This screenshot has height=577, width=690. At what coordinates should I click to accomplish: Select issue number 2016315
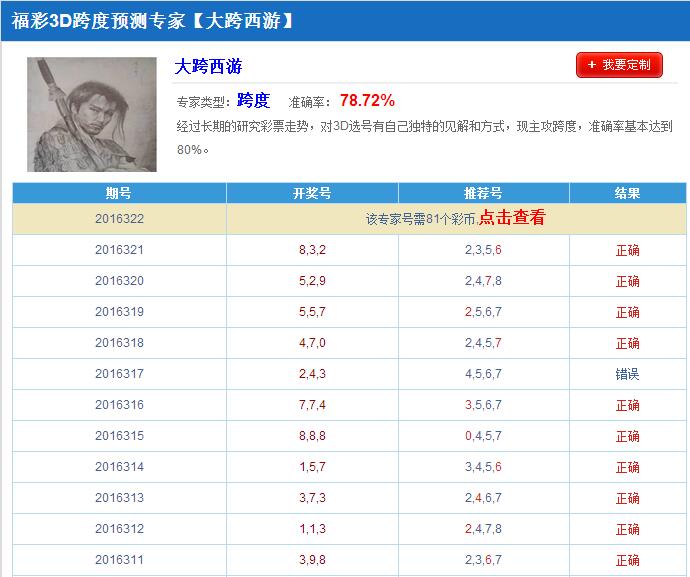point(119,436)
